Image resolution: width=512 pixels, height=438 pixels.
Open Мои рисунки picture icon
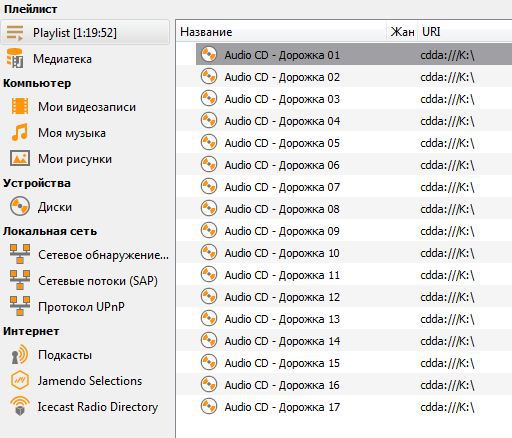[20, 158]
